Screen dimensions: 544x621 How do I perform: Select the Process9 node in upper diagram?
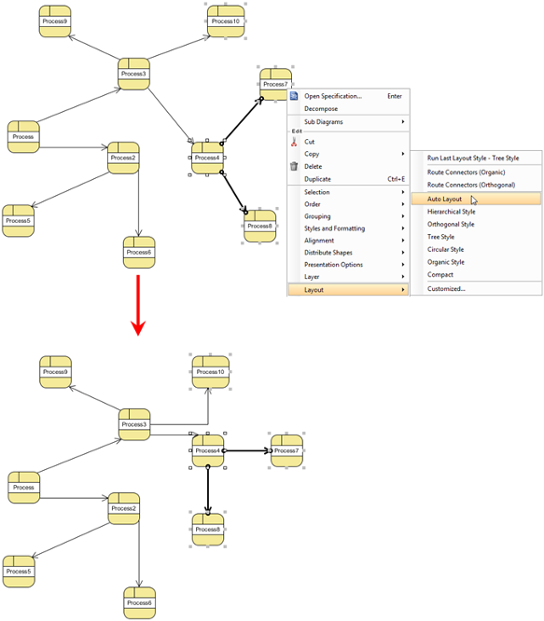(55, 21)
